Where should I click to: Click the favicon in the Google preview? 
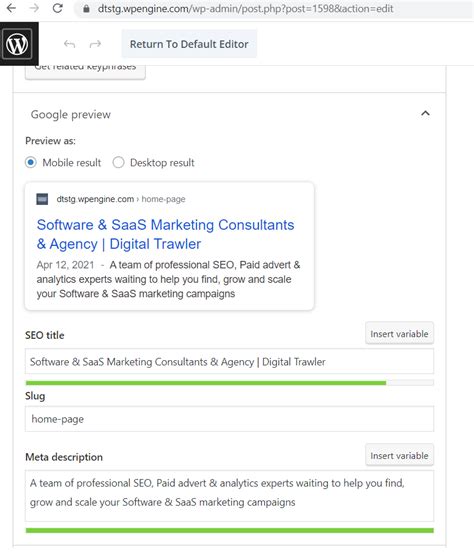(x=42, y=199)
